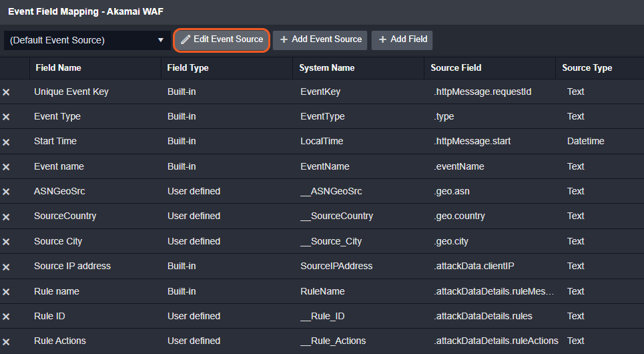Sort by Field Type column header

click(x=188, y=68)
